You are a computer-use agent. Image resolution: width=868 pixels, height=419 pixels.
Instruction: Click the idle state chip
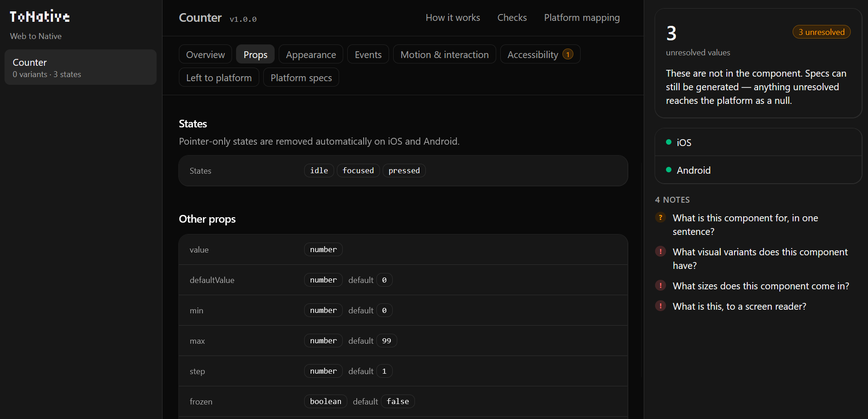click(x=319, y=171)
